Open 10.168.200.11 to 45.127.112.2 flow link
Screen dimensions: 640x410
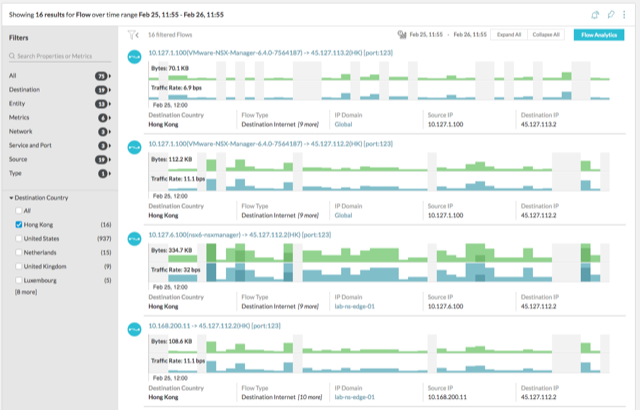click(x=214, y=326)
